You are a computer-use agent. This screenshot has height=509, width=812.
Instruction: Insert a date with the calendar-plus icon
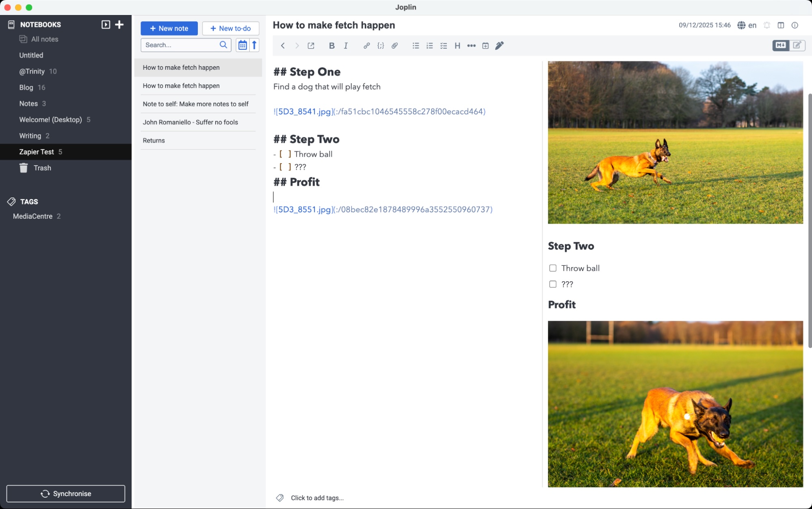[485, 45]
